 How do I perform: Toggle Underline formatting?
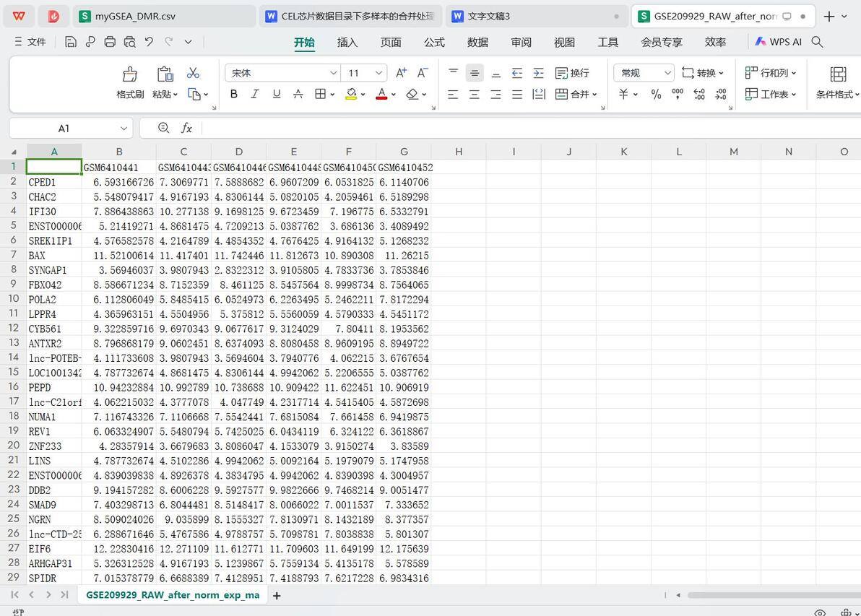point(277,95)
